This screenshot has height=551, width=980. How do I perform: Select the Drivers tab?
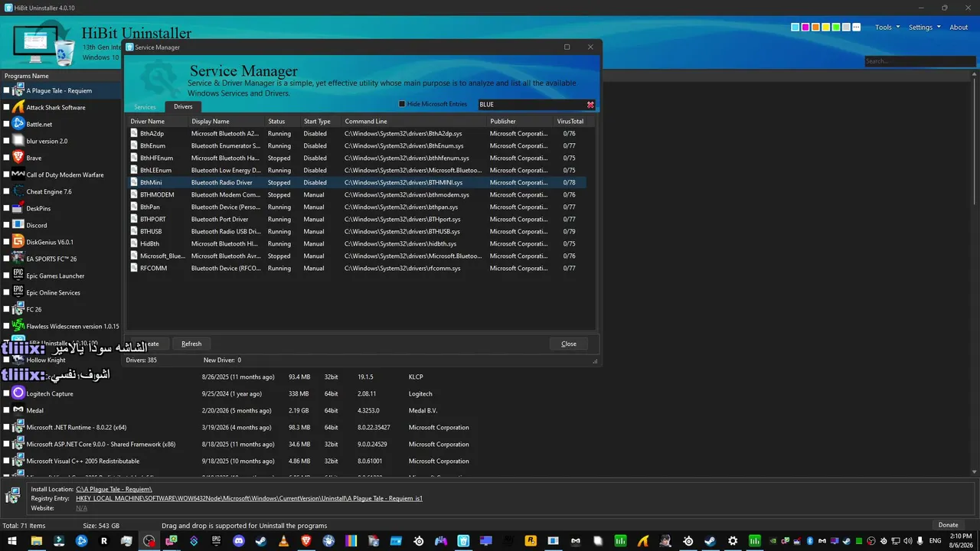[x=183, y=106]
